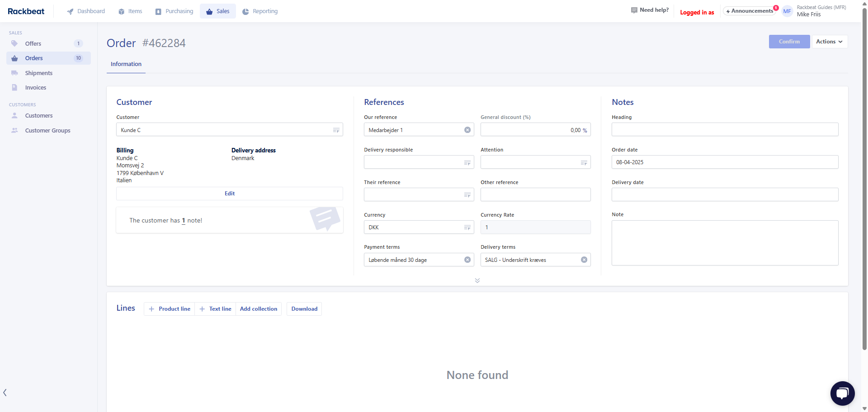Select the Information tab
This screenshot has height=412, width=868.
tap(126, 64)
